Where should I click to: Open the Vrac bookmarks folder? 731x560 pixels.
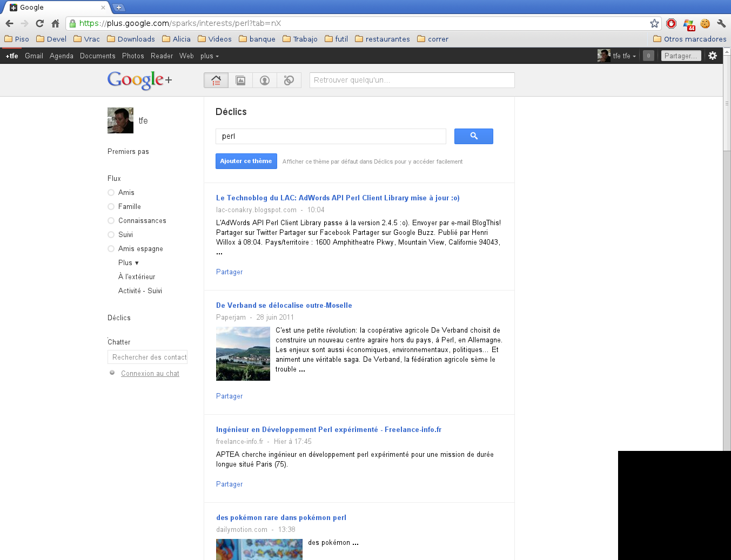tap(86, 39)
